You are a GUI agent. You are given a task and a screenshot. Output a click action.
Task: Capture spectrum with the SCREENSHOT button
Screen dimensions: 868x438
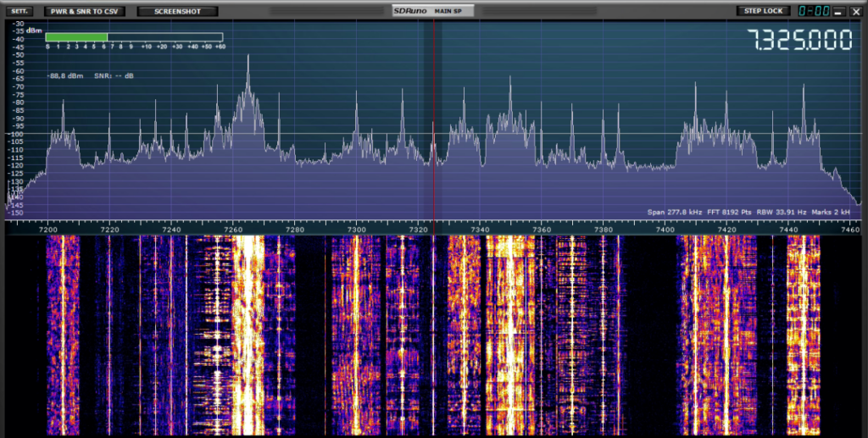[x=177, y=11]
